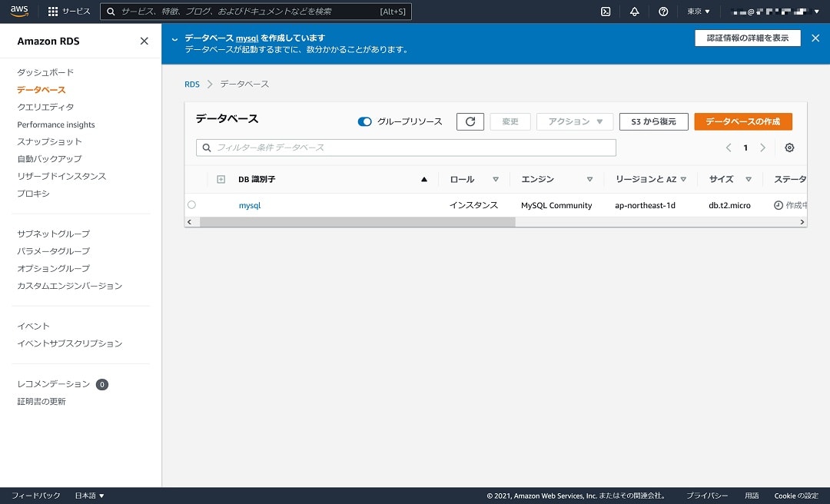This screenshot has height=504, width=830.
Task: Open Cookie の設定 footer link
Action: pos(796,496)
